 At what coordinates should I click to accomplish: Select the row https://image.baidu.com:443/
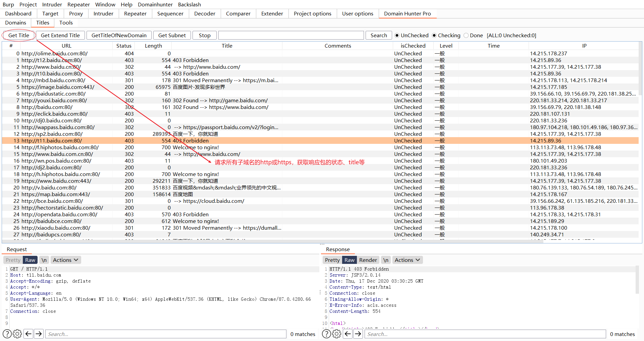tap(320, 87)
